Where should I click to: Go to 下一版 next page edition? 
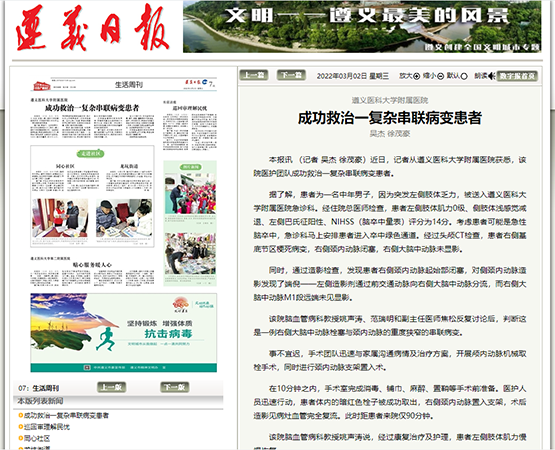pyautogui.click(x=174, y=387)
